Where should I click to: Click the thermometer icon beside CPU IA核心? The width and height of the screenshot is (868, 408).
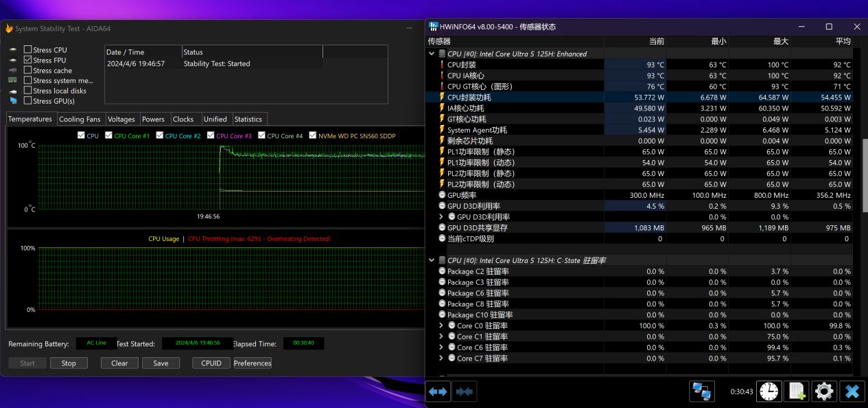442,76
